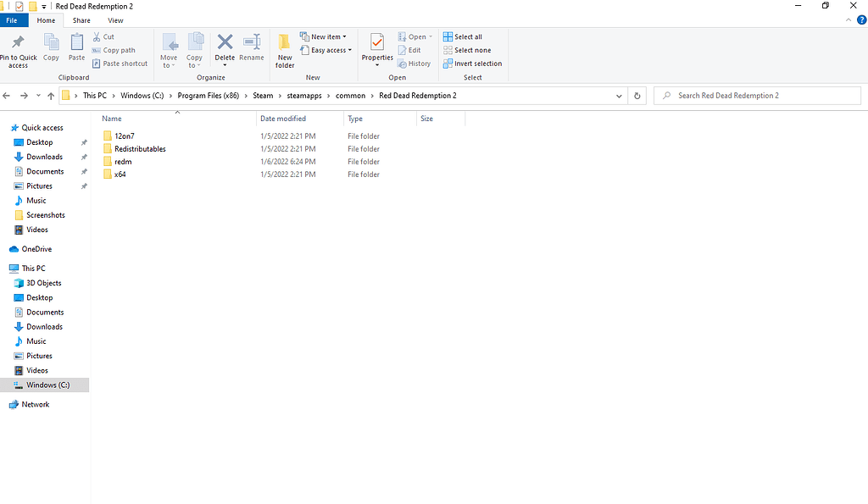Click the History icon in the Open group
The height and width of the screenshot is (504, 868).
[414, 63]
